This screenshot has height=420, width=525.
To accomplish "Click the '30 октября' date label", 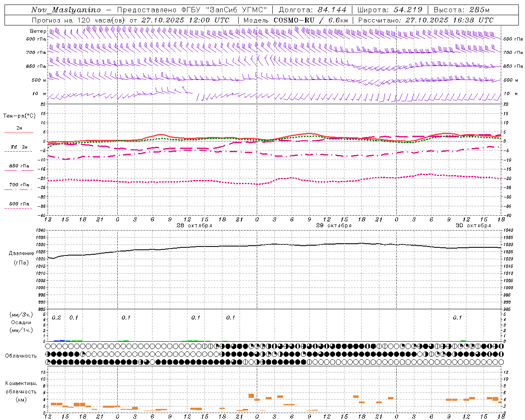I will click(473, 226).
